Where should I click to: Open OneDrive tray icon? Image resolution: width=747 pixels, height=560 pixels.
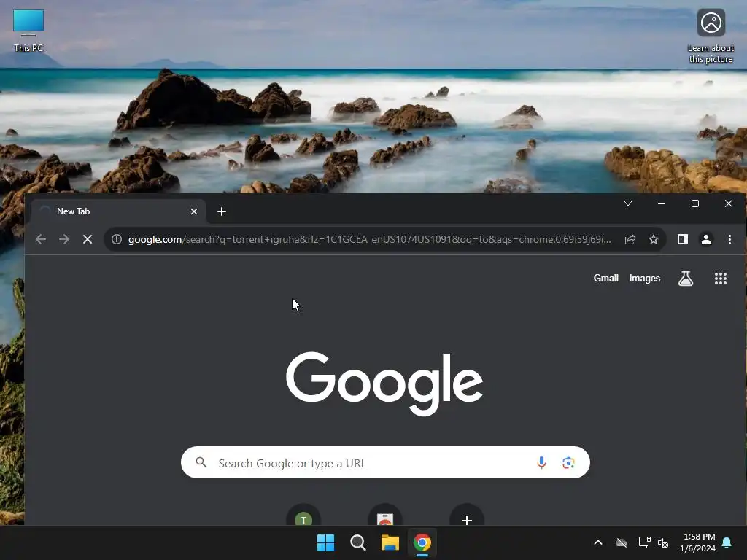coord(622,542)
